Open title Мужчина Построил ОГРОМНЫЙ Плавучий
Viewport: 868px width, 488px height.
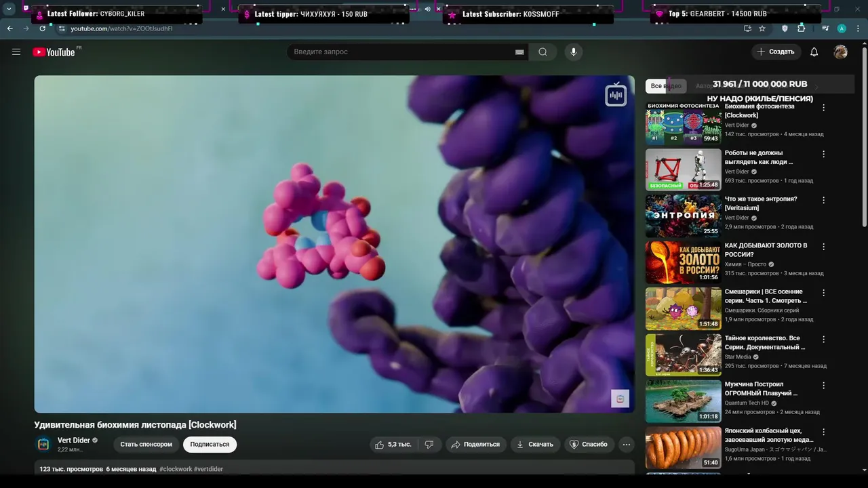tap(761, 388)
